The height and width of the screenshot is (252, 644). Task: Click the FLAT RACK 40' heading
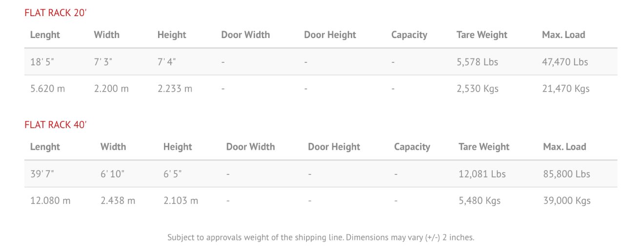(56, 125)
